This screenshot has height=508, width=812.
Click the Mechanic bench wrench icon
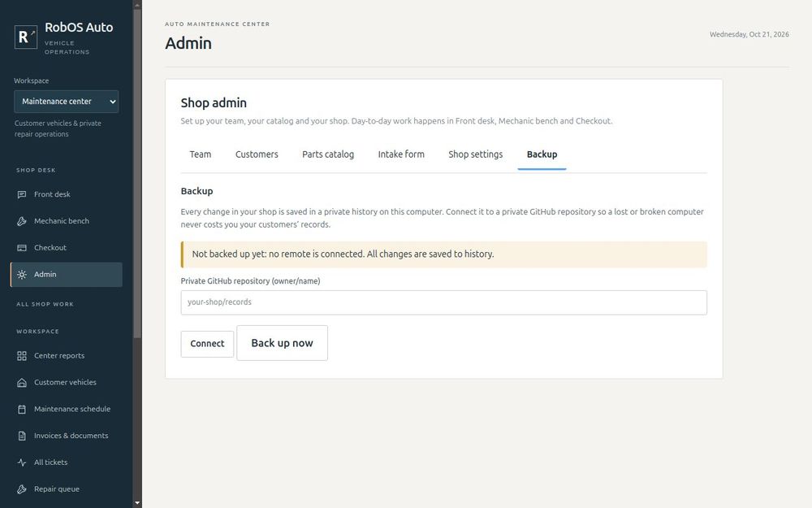point(22,221)
